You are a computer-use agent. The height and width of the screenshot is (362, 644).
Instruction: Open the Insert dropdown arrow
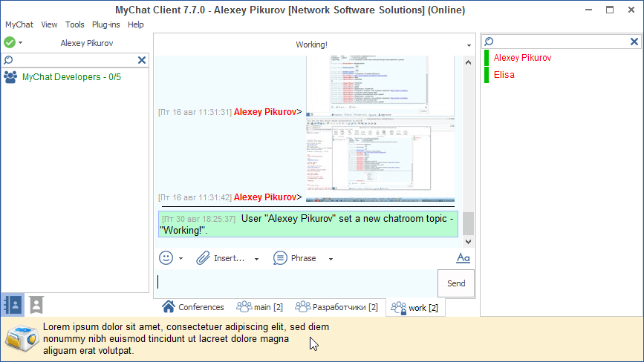click(x=257, y=259)
